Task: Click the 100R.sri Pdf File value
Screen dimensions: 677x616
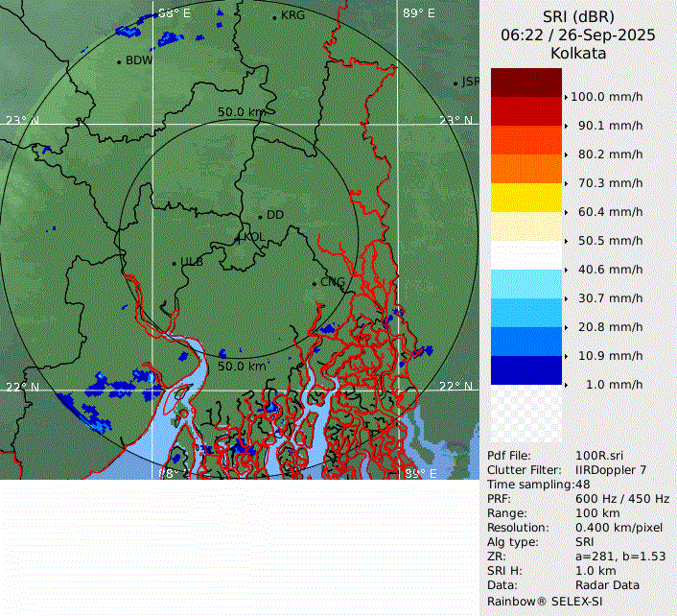Action: (x=598, y=456)
